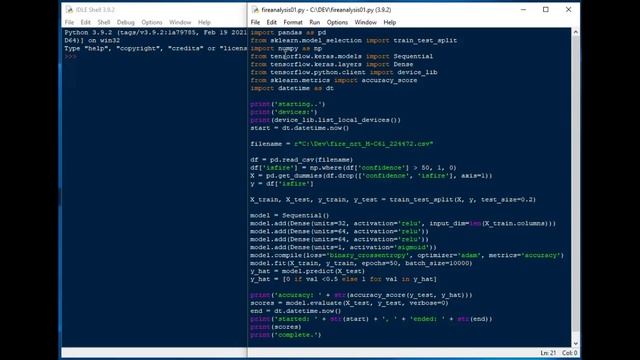Click the sigmoid Dense layer line
The image size is (640, 360).
coord(343,247)
